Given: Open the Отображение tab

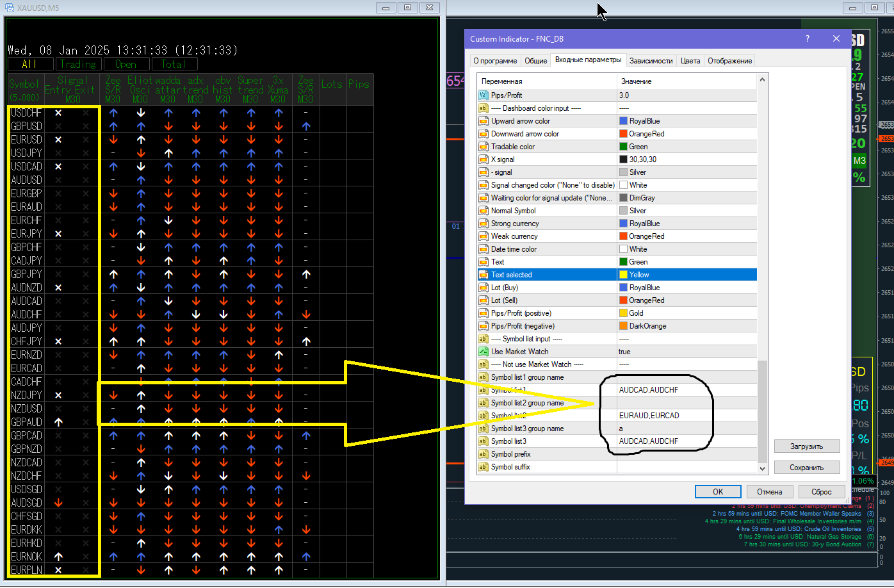Looking at the screenshot, I should (730, 61).
